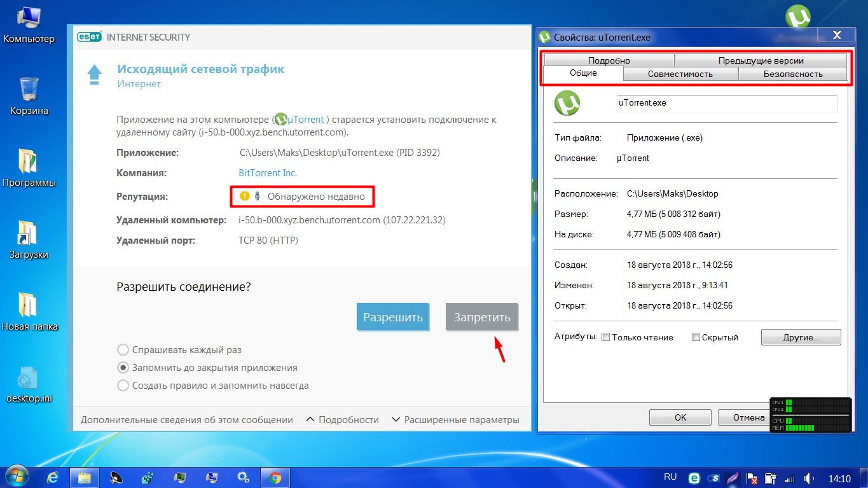Open Windows Explorer from the taskbar

85,477
